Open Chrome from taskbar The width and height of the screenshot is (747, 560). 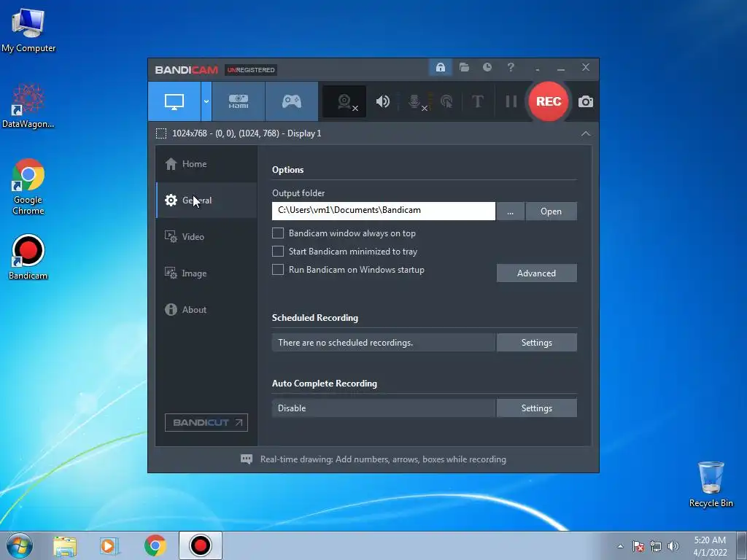click(155, 545)
